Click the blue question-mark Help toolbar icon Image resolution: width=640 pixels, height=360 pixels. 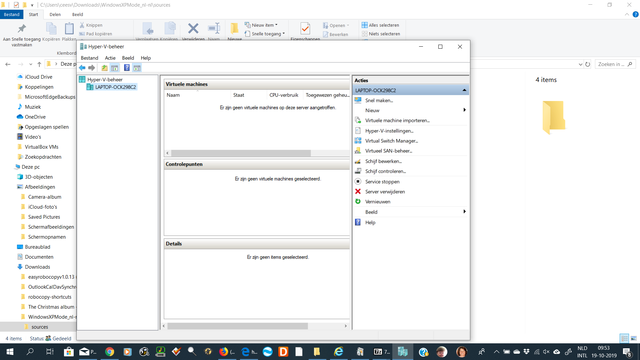(x=127, y=68)
